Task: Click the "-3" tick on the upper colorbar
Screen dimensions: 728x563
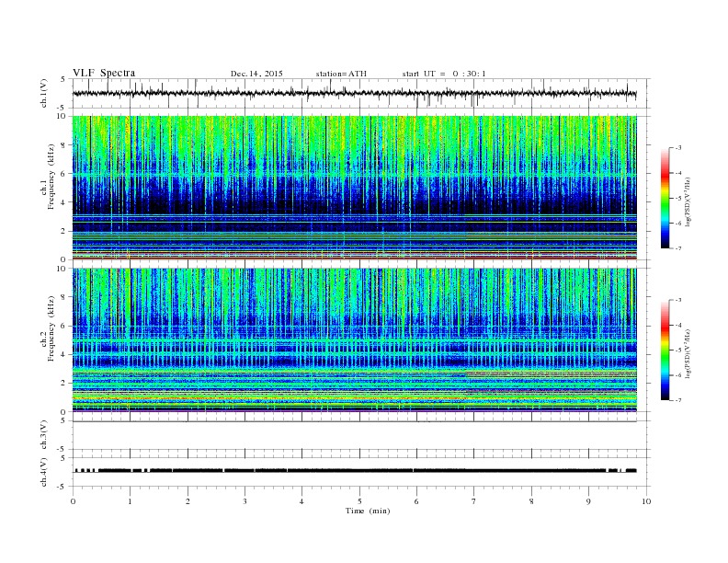Action: pyautogui.click(x=678, y=148)
